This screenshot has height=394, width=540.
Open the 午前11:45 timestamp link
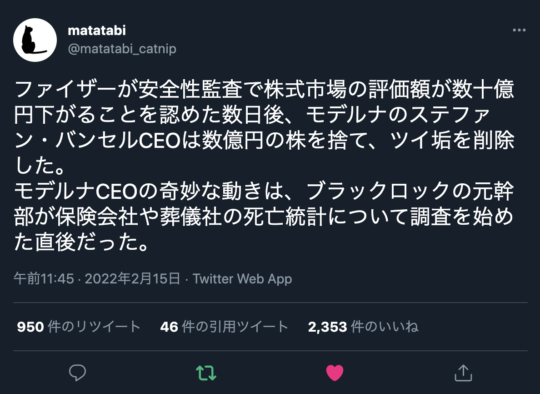44,278
